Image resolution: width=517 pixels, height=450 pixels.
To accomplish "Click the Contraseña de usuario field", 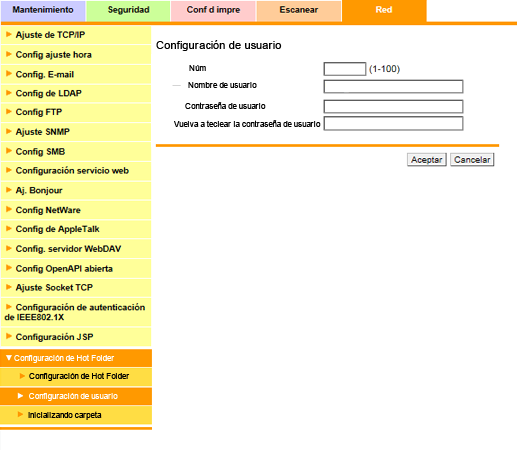I will [393, 107].
